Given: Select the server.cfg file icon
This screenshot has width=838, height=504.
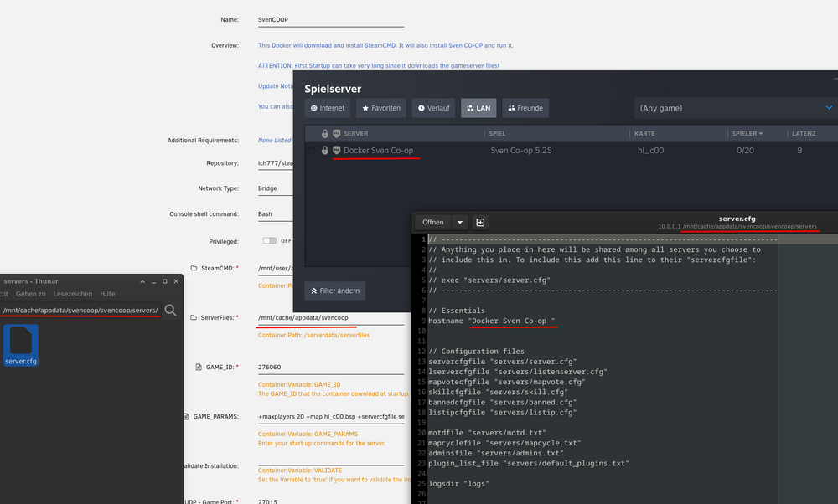Looking at the screenshot, I should pos(21,345).
